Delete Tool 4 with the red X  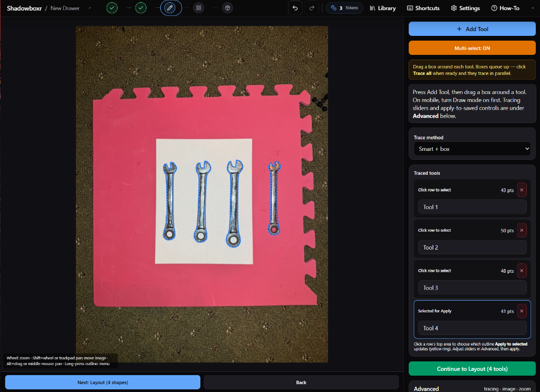[x=522, y=311]
